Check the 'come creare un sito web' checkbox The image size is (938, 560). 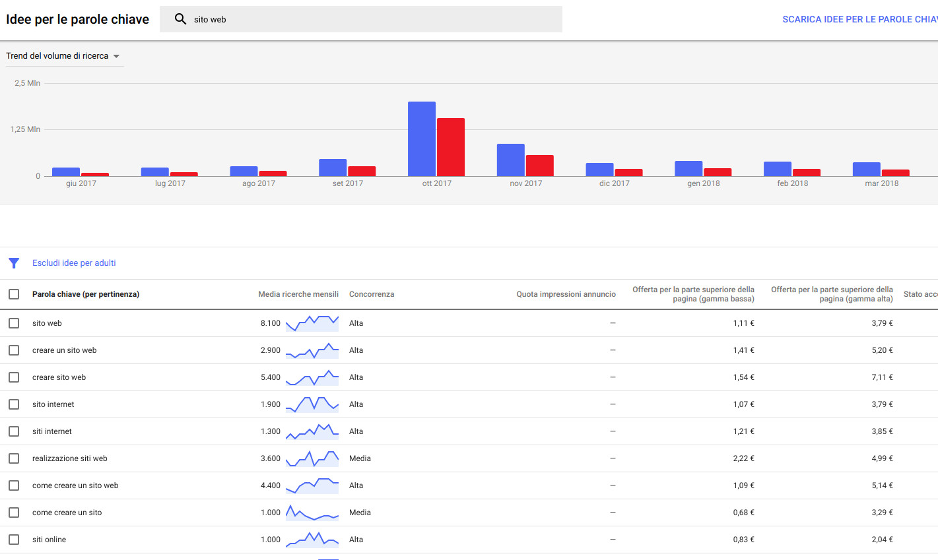[14, 485]
